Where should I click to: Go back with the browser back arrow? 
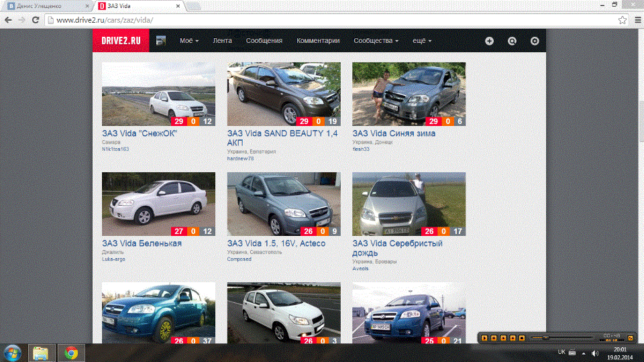(x=8, y=19)
